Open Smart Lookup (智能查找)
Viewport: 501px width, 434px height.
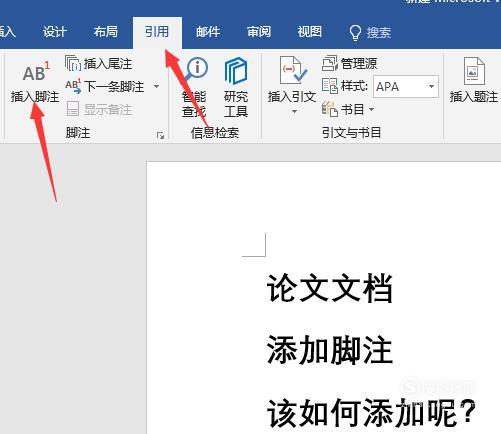click(194, 87)
